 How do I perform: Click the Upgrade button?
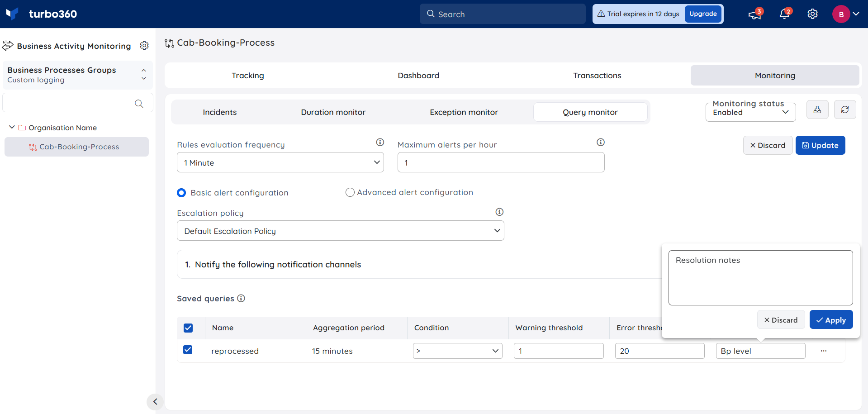703,14
